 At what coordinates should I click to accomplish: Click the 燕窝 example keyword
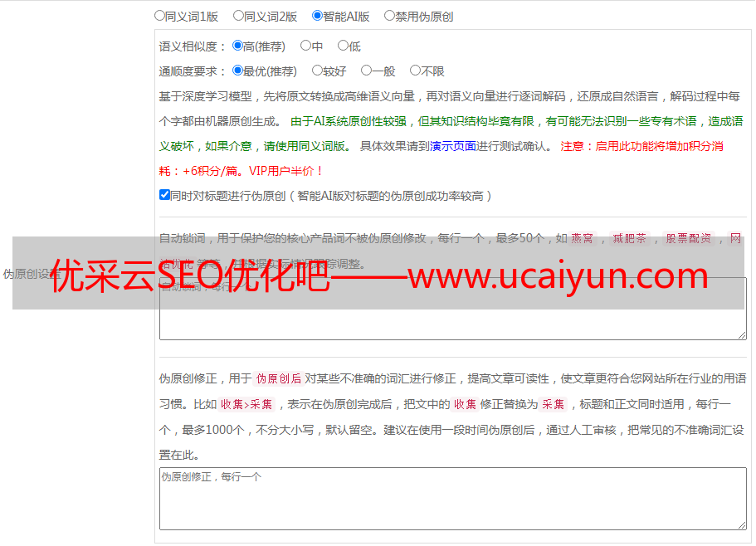[x=582, y=238]
